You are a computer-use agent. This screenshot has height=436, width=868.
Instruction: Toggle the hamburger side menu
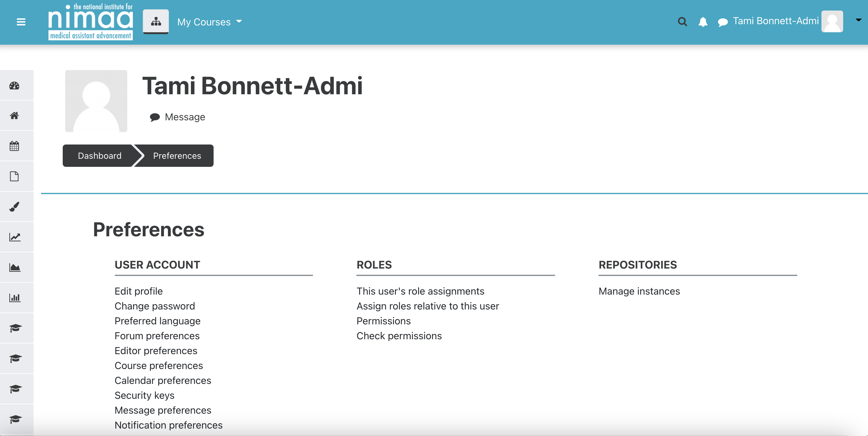click(x=21, y=22)
